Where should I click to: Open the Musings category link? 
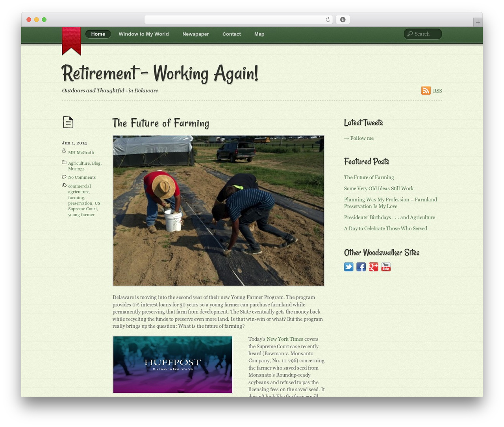[x=76, y=169]
